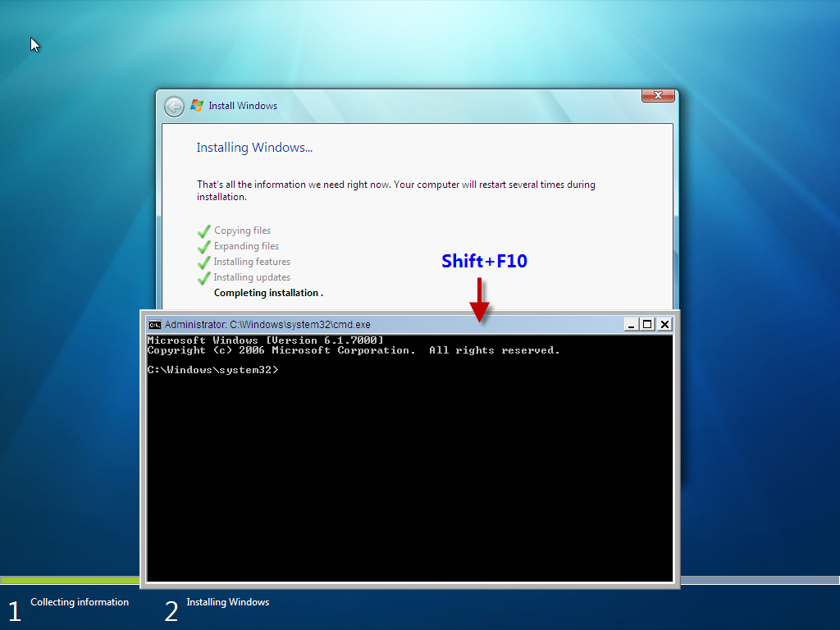Click the checkmark beside Installing updates

click(204, 278)
